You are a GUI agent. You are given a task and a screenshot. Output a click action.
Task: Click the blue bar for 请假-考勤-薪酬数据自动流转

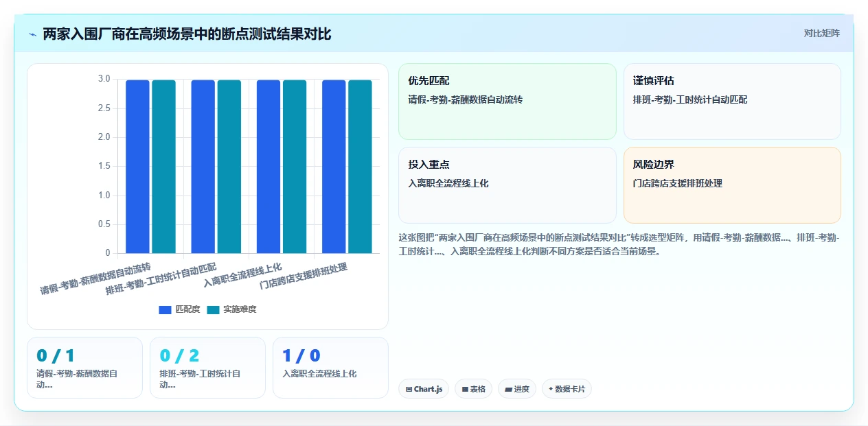tap(137, 167)
